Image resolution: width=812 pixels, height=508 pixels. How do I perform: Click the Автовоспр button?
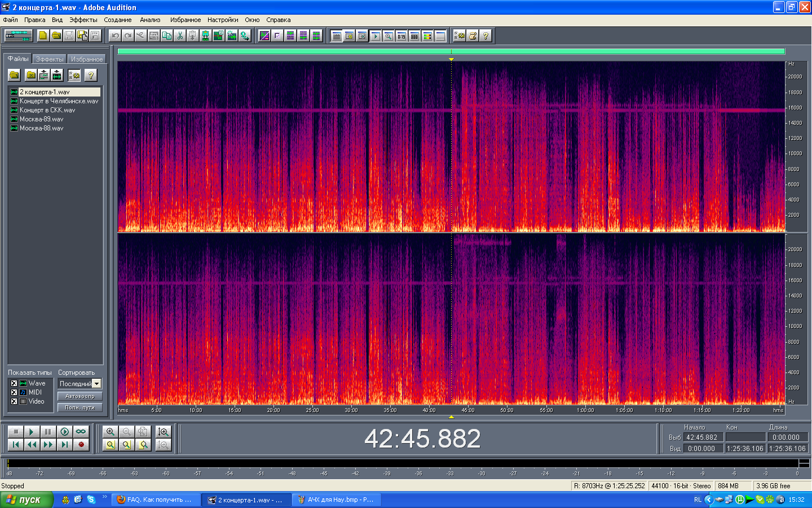pyautogui.click(x=80, y=396)
